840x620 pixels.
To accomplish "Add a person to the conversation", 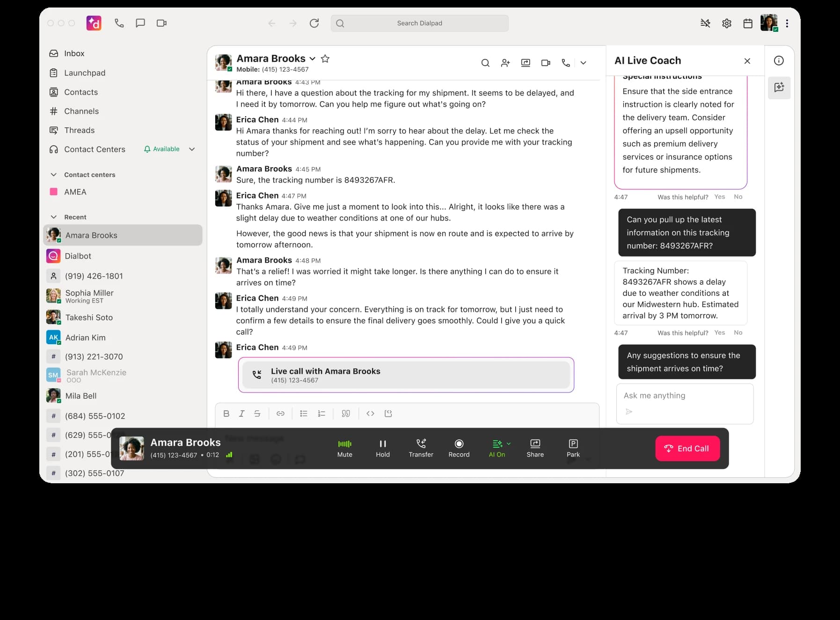I will pos(505,63).
